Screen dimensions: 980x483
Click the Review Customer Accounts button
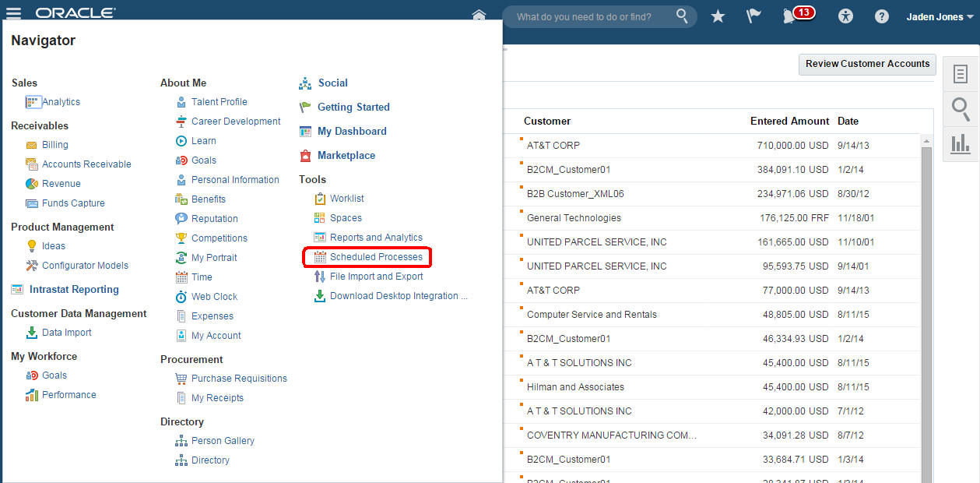coord(867,64)
